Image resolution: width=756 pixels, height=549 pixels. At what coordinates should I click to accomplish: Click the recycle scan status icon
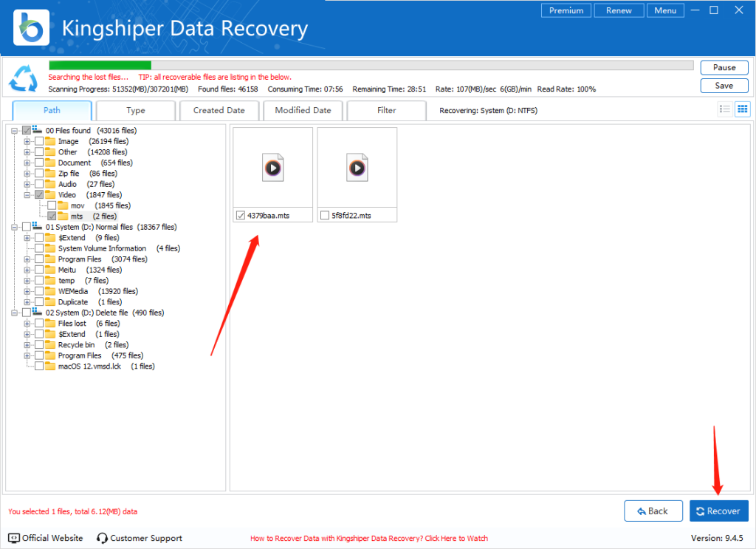point(23,78)
